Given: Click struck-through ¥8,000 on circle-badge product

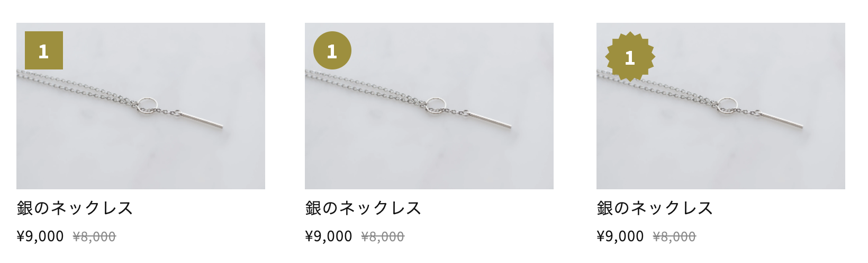Looking at the screenshot, I should coord(383,236).
